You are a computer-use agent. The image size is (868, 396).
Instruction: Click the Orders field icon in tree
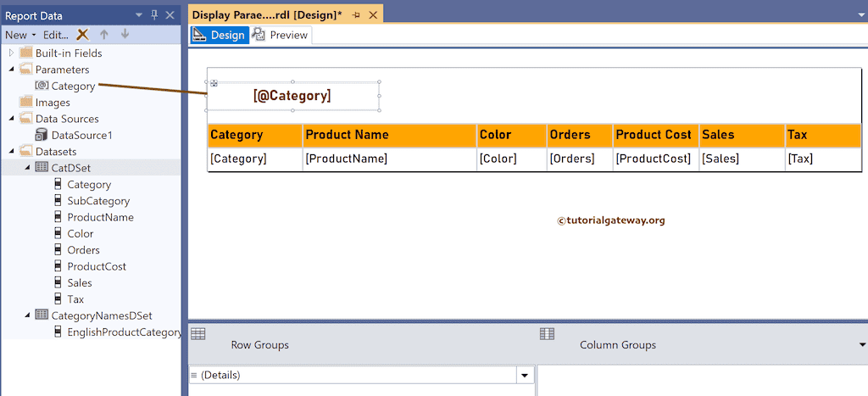click(x=58, y=250)
